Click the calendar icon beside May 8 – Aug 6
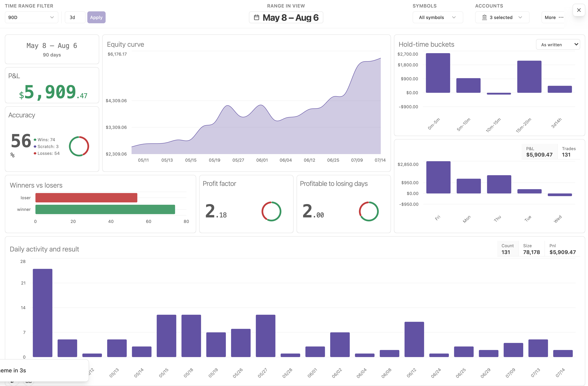The height and width of the screenshot is (386, 588). 256,18
